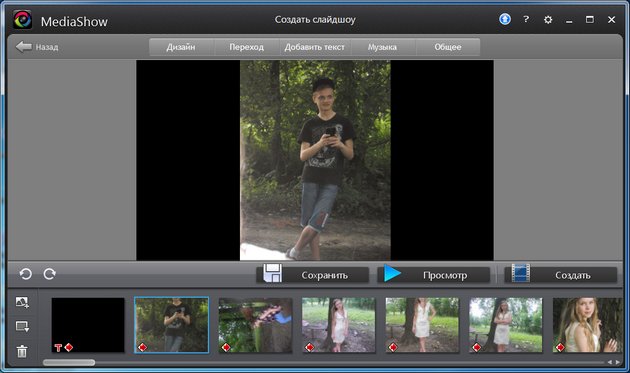Click transition diamond on black title slide
The height and width of the screenshot is (373, 630).
[69, 347]
